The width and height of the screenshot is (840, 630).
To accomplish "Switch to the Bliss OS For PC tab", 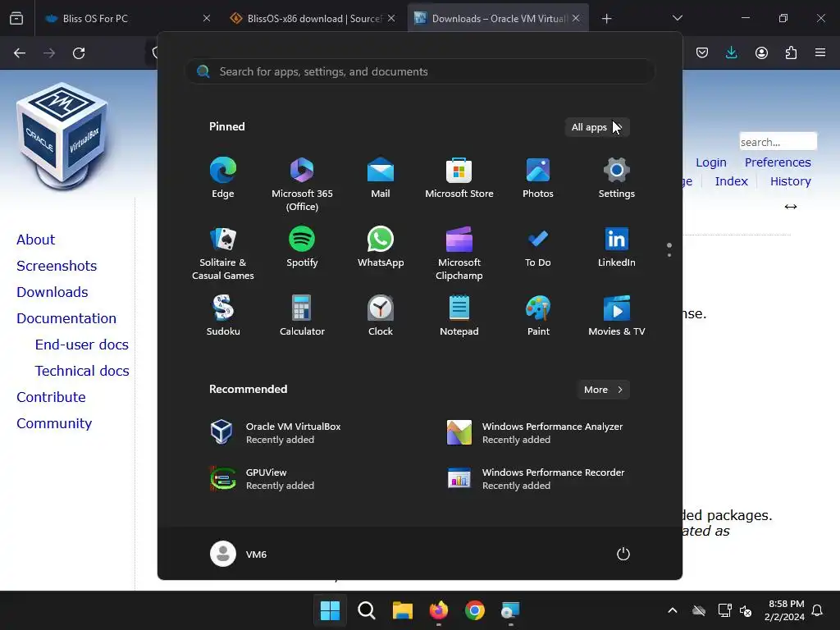I will point(127,18).
